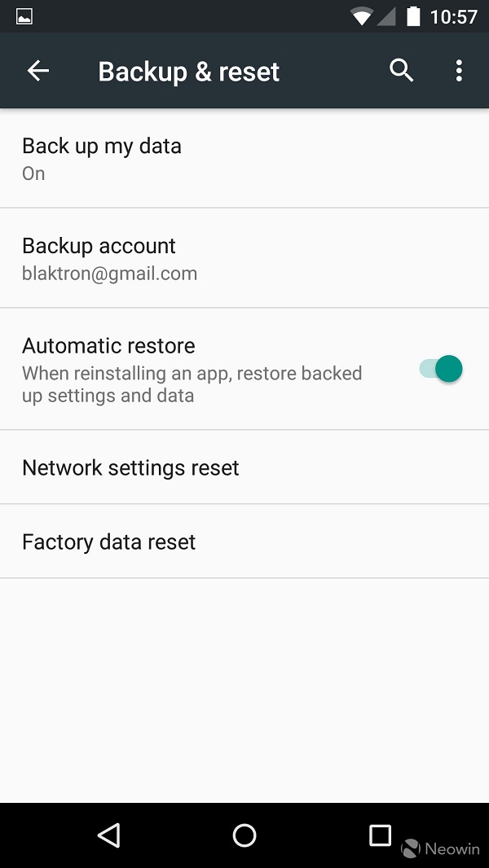
Task: Tap the Automatic restore description text
Action: [x=192, y=384]
